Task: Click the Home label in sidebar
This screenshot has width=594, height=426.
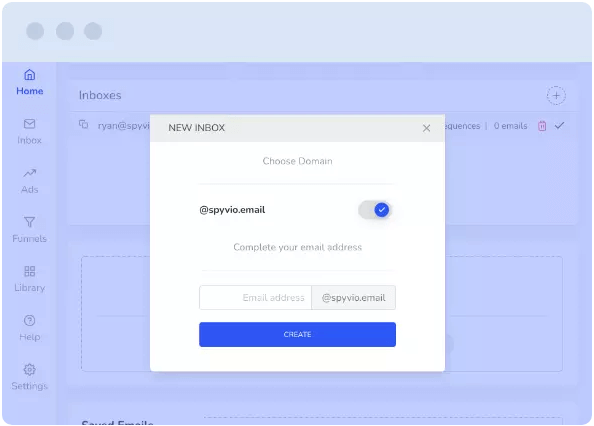Action: point(30,91)
